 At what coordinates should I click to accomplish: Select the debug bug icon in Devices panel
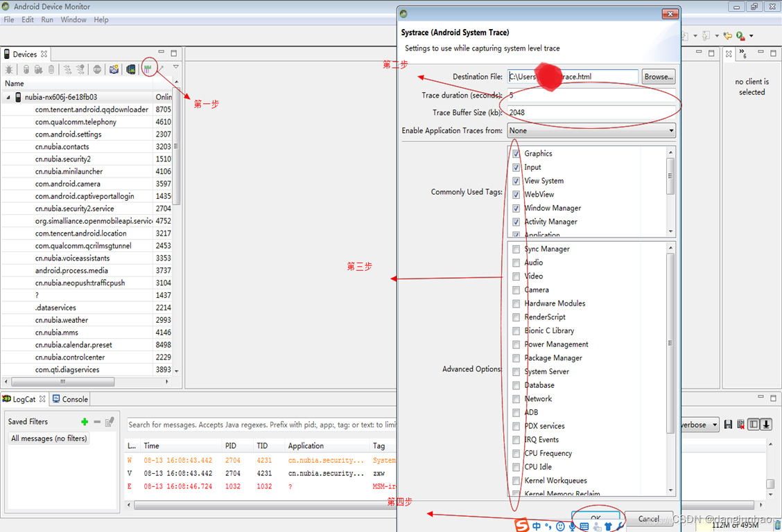click(9, 68)
